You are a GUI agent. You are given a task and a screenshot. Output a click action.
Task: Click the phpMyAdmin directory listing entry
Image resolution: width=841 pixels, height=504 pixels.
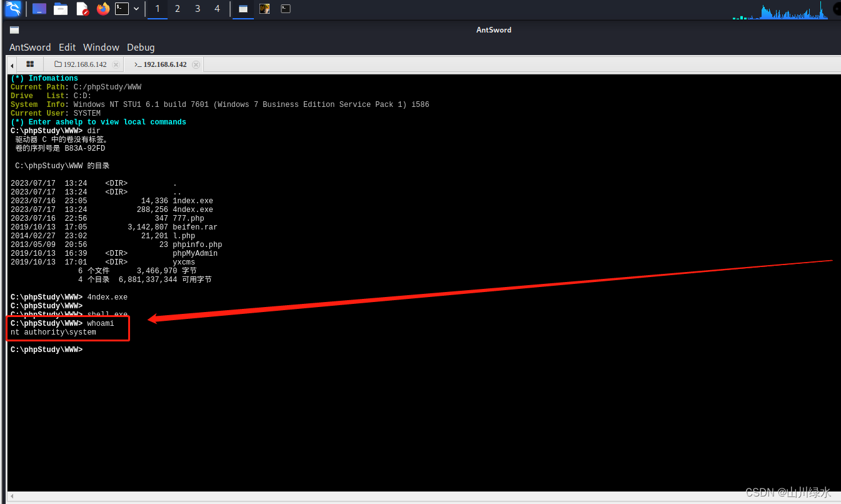(x=195, y=253)
